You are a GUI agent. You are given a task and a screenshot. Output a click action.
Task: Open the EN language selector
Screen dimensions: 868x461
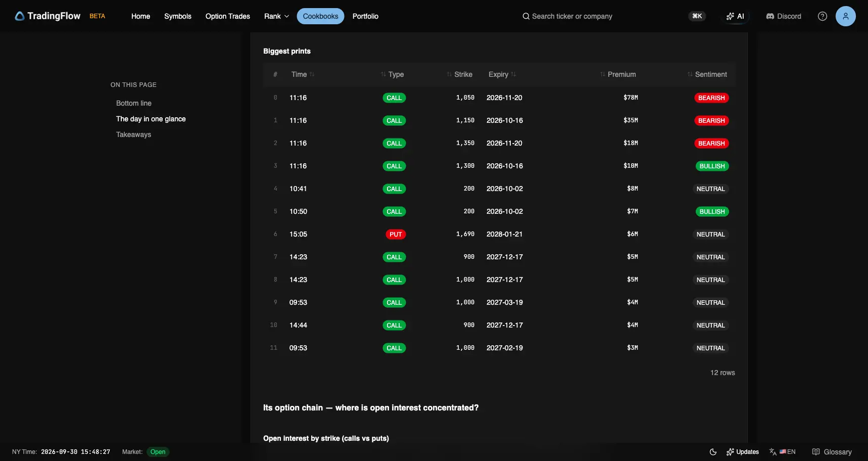783,452
